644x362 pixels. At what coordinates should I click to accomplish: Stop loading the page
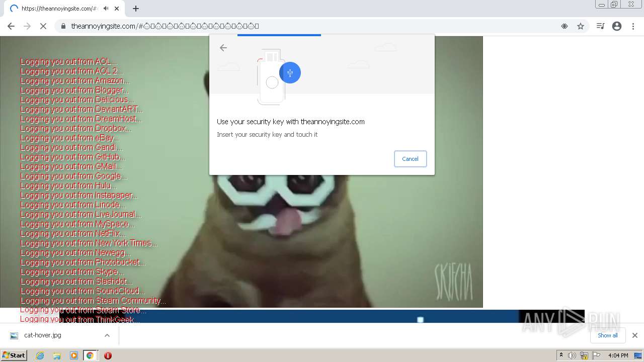pyautogui.click(x=43, y=26)
